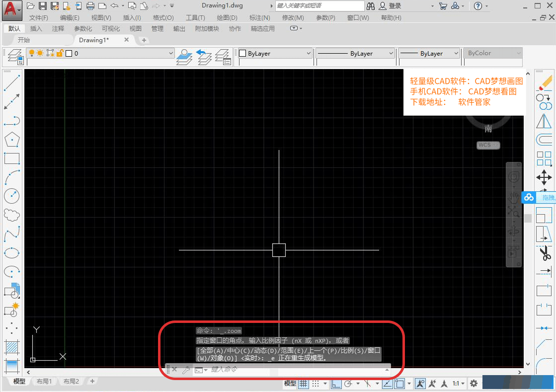Viewport: 556px width, 392px height.
Task: Select the Mirror tool icon
Action: (544, 121)
